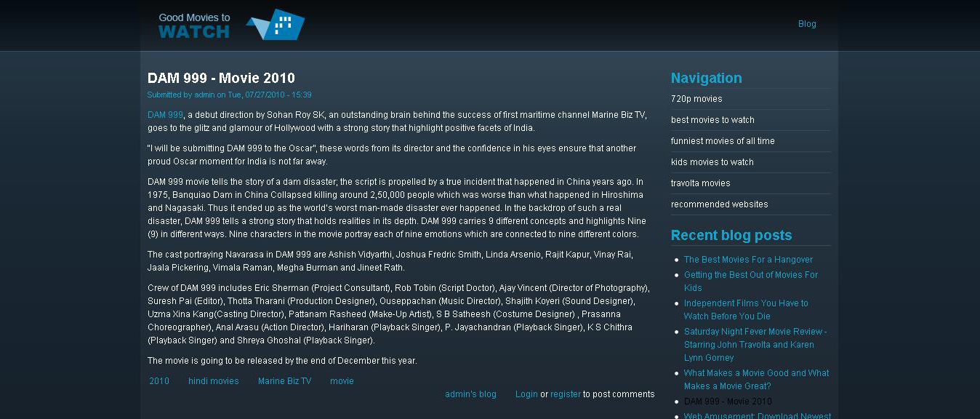Click Login to post comments
This screenshot has height=419, width=980.
tap(526, 394)
